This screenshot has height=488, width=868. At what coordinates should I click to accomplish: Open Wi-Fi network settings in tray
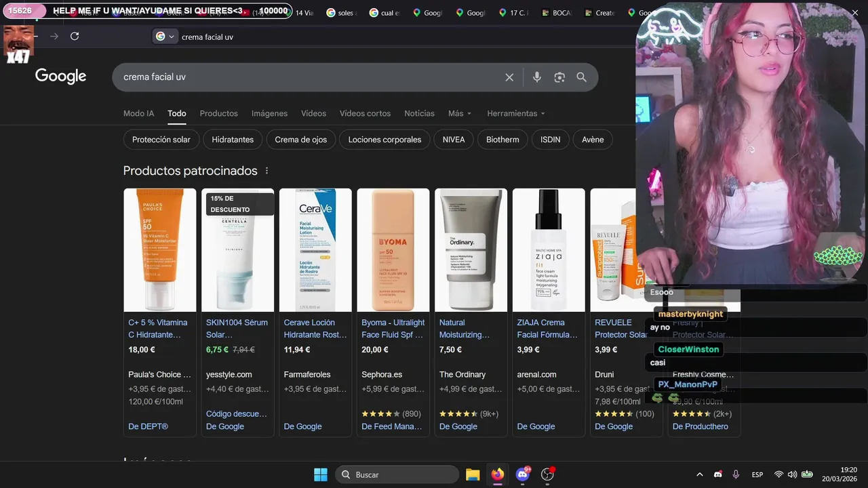778,474
